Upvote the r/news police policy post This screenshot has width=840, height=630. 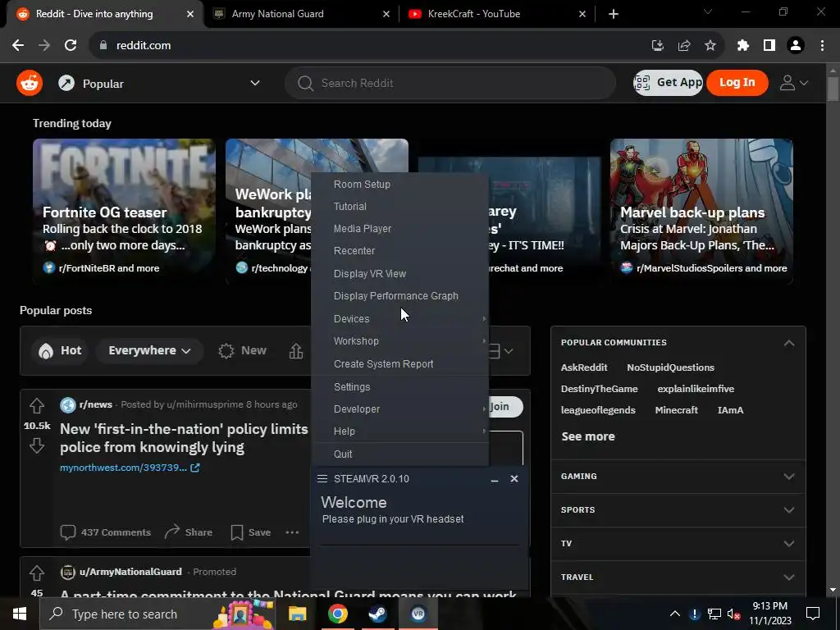[36, 406]
